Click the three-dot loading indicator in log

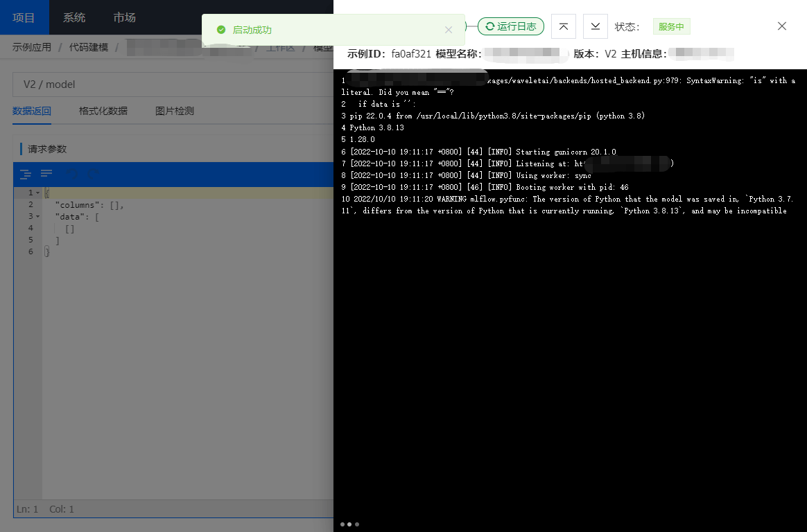pyautogui.click(x=349, y=524)
